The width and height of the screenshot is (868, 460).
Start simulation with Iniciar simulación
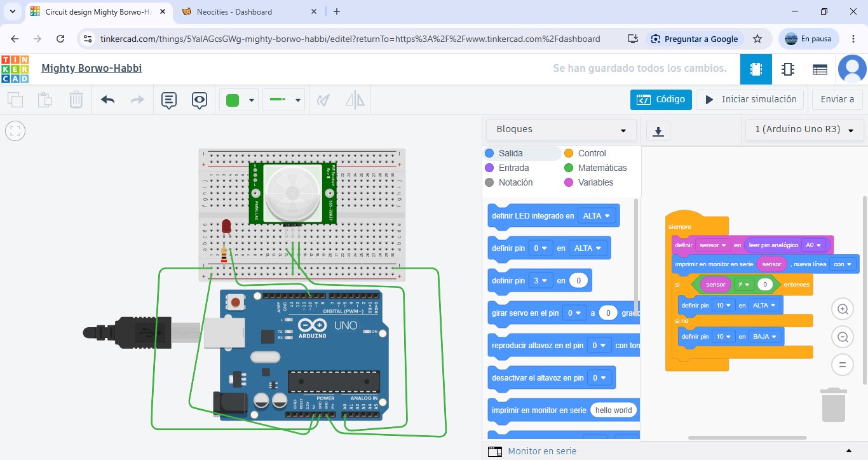(x=750, y=99)
